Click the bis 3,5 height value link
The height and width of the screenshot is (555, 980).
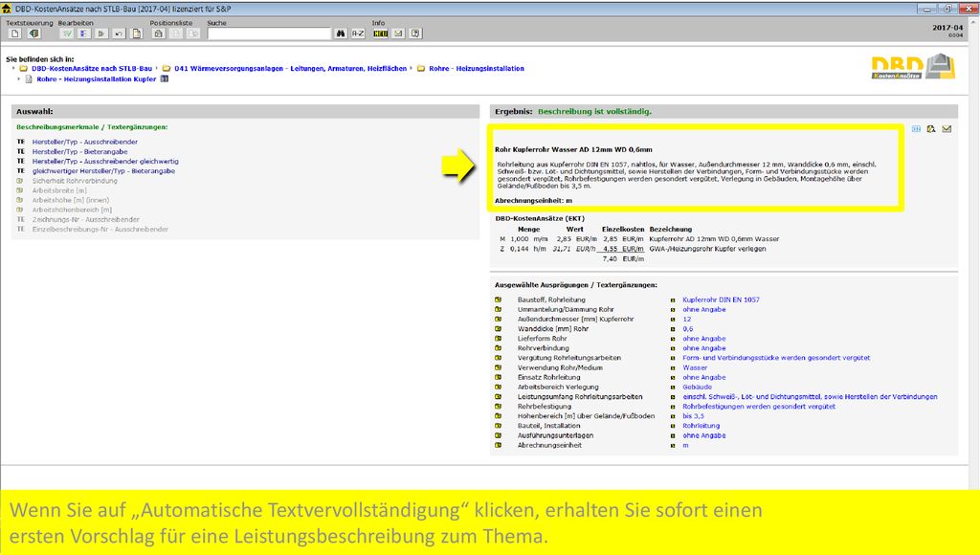[693, 416]
